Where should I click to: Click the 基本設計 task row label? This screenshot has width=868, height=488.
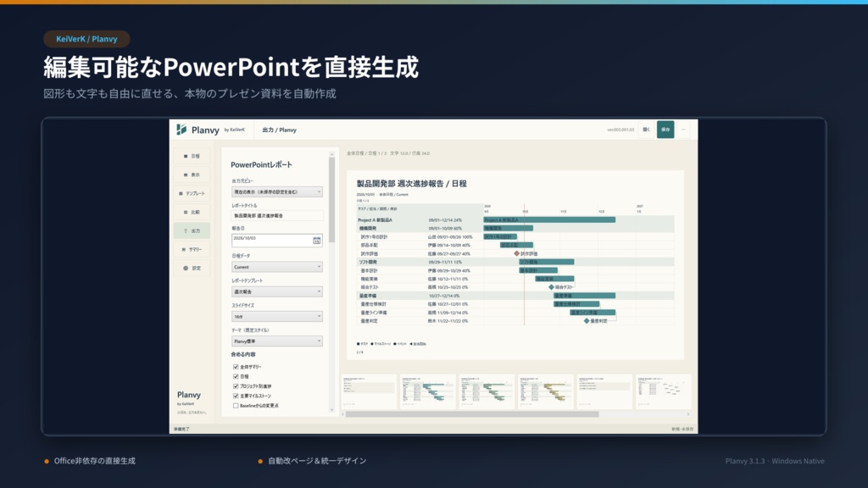click(370, 270)
